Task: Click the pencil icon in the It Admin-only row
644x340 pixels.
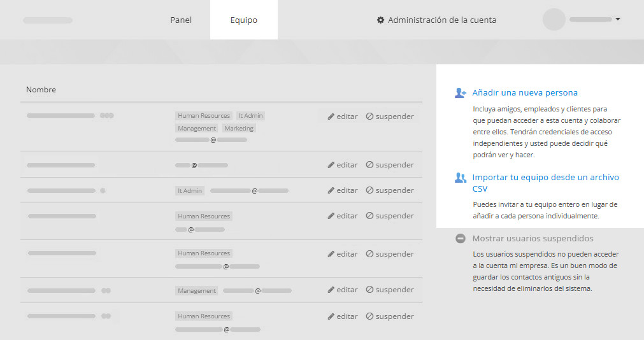Action: click(331, 190)
